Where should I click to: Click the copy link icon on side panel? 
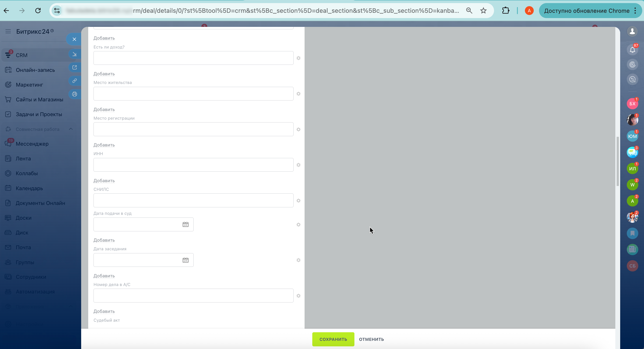[75, 81]
